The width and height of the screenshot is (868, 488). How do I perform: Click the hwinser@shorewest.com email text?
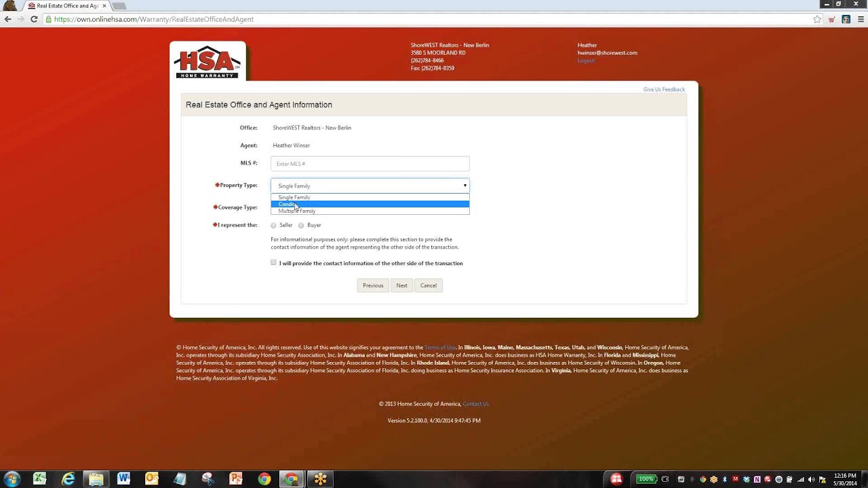coord(607,53)
